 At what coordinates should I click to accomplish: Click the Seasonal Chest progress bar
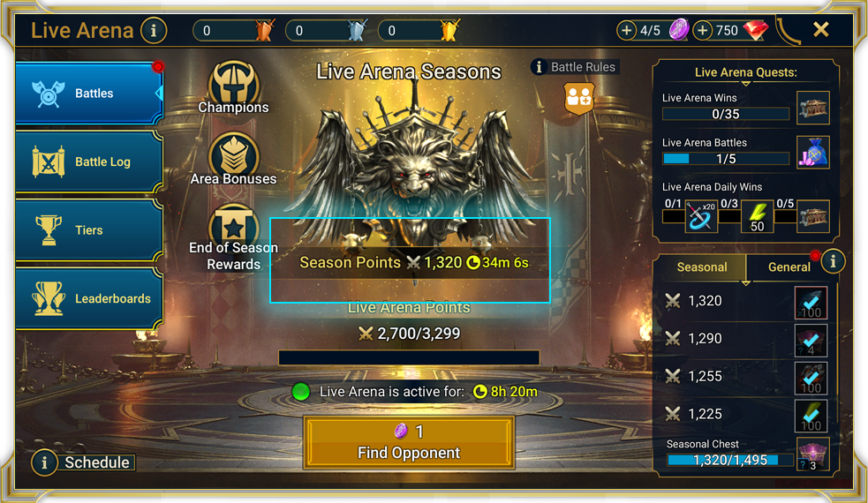pyautogui.click(x=730, y=460)
